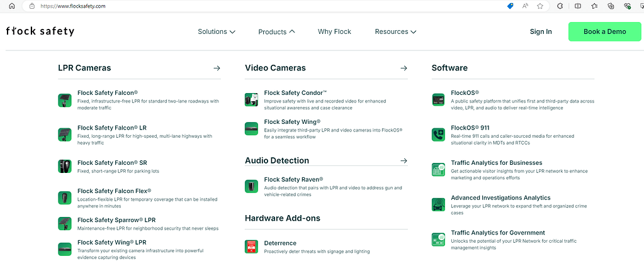The width and height of the screenshot is (644, 266).
Task: Open Flock Safety Wing® LPR link
Action: [x=111, y=242]
